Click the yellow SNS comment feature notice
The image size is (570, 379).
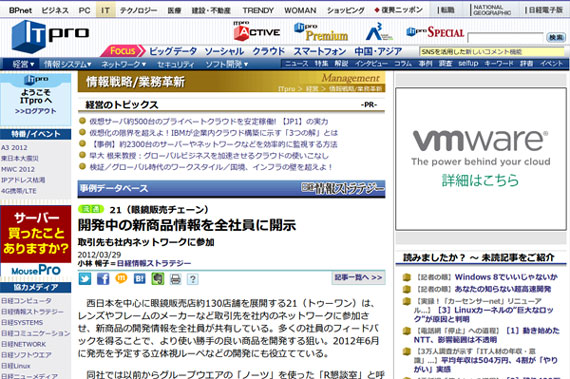pos(492,52)
